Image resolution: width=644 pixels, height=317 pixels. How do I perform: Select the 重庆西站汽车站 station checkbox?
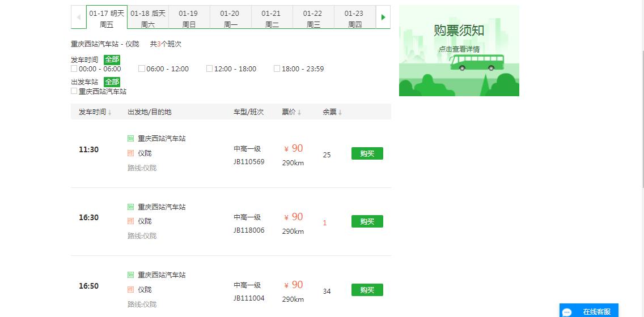[x=74, y=91]
